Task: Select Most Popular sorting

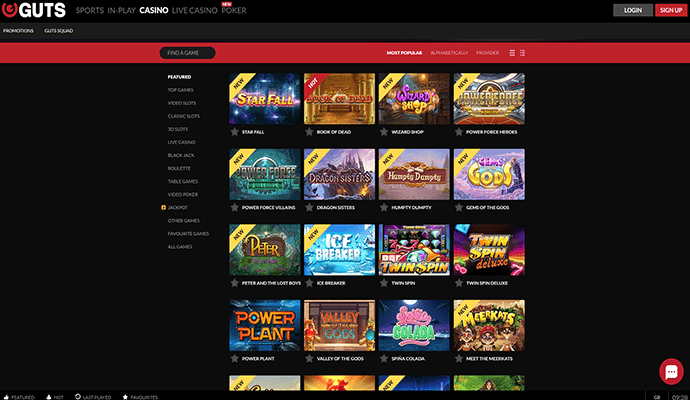Action: (404, 52)
